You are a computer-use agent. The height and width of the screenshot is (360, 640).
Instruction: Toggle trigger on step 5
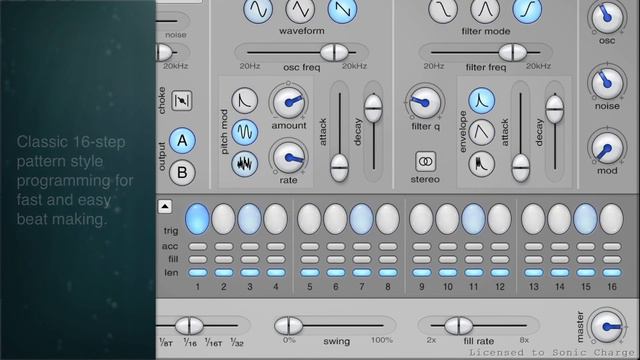click(309, 219)
